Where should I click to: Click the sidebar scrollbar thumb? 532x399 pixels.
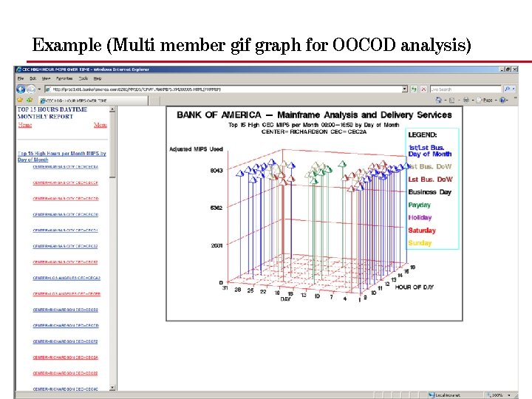(x=112, y=146)
